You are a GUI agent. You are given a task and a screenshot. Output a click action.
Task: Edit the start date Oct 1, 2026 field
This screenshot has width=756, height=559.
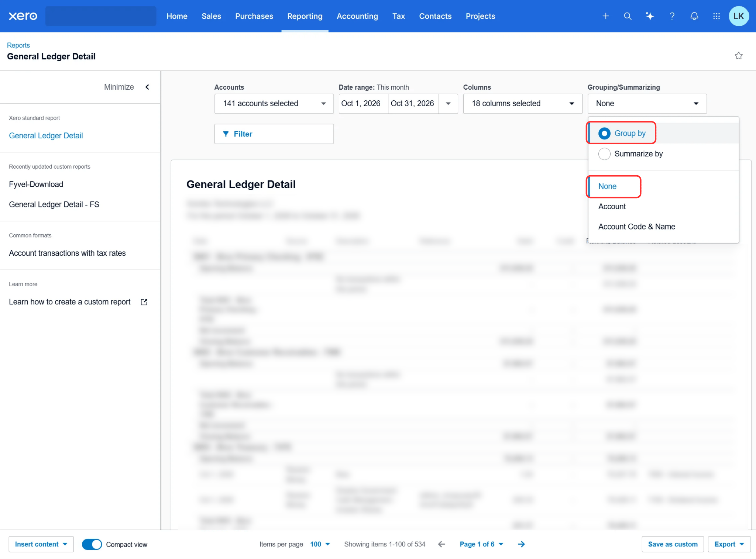point(364,104)
